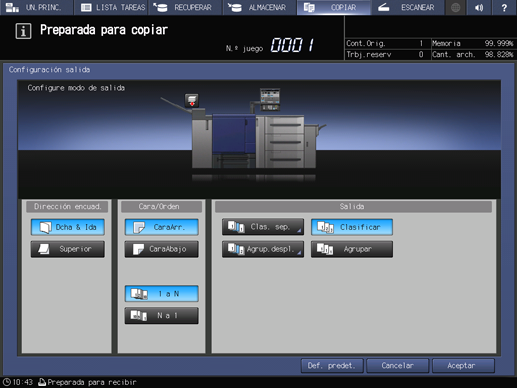Set output order to 1 a N
The height and width of the screenshot is (388, 517).
(x=162, y=294)
